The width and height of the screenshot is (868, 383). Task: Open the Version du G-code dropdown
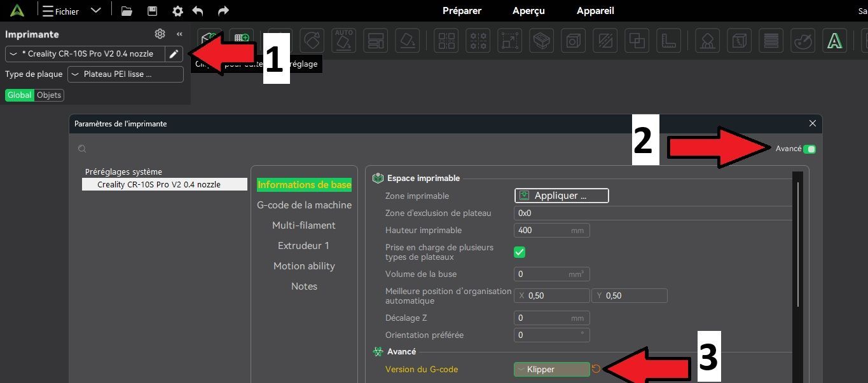[552, 369]
